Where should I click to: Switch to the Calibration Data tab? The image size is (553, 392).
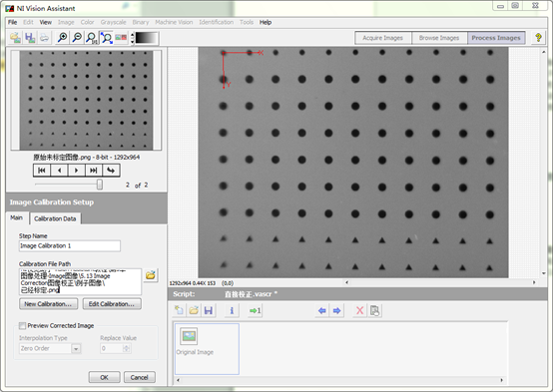[x=55, y=218]
